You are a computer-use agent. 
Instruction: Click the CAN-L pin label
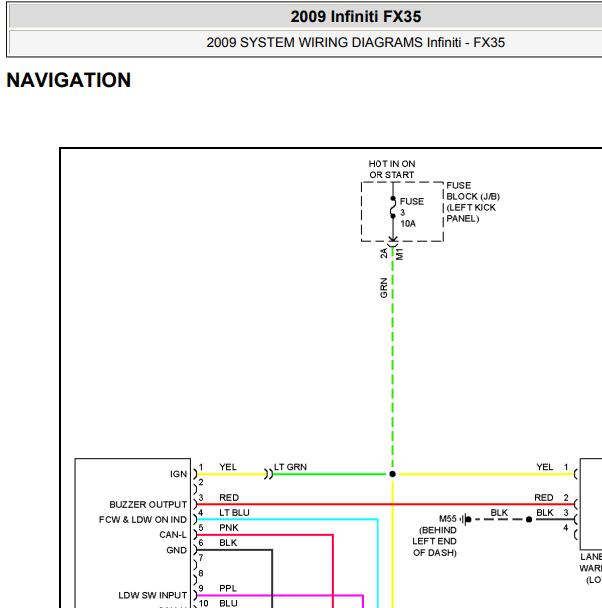[x=173, y=535]
